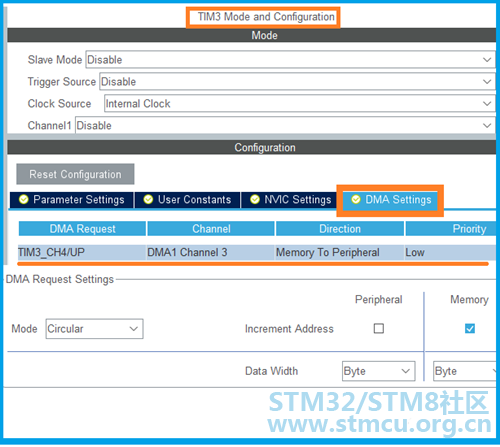Uncheck Memory Increment Address checkbox
The width and height of the screenshot is (500, 447).
tap(470, 329)
